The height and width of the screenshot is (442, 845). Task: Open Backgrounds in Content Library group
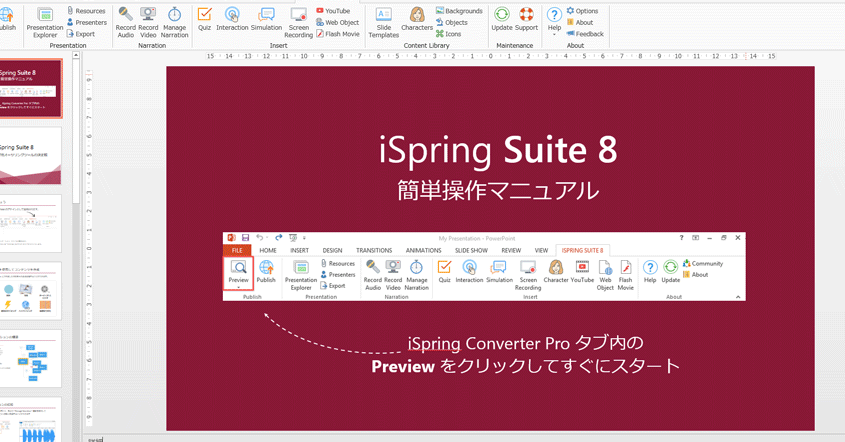[x=459, y=11]
